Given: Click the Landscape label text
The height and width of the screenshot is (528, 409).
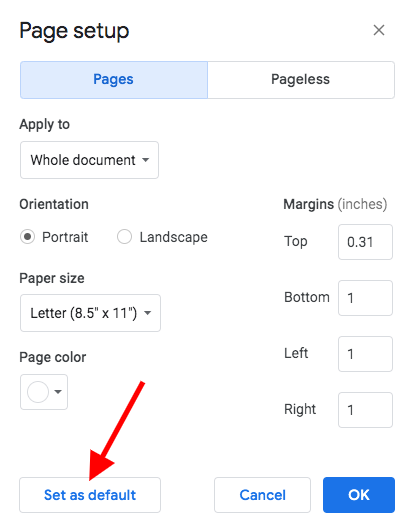Looking at the screenshot, I should coord(174,237).
